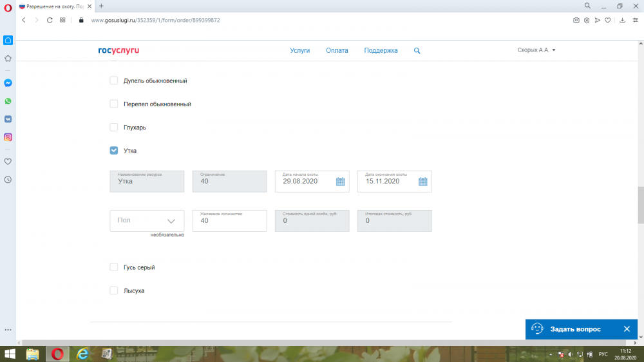Open calendar for hunt start date

(x=341, y=182)
